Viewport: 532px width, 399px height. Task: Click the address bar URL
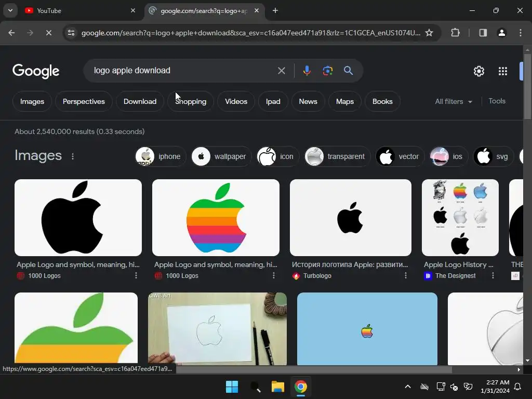[251, 33]
